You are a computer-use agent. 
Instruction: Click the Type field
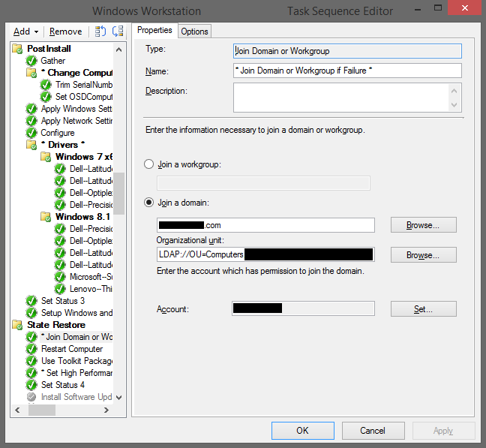[x=347, y=51]
